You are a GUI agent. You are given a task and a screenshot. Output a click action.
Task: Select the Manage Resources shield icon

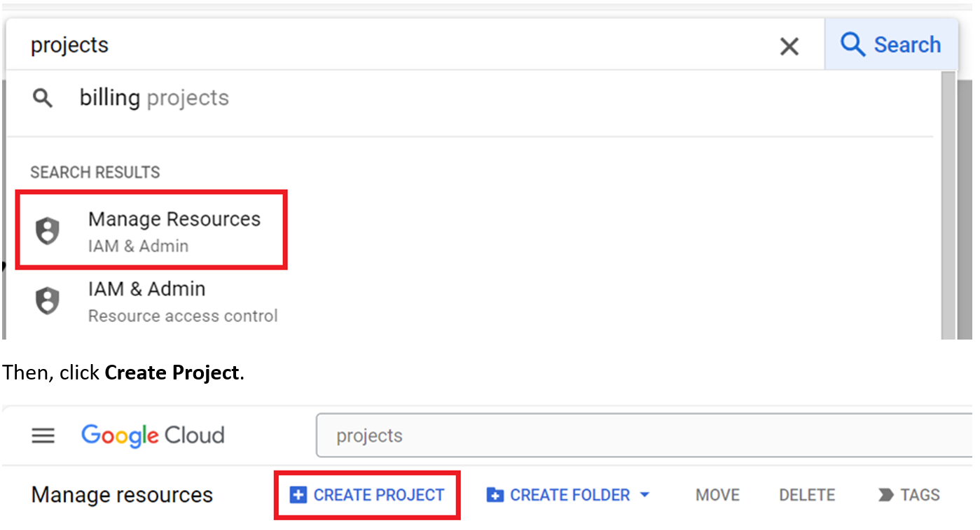(48, 230)
